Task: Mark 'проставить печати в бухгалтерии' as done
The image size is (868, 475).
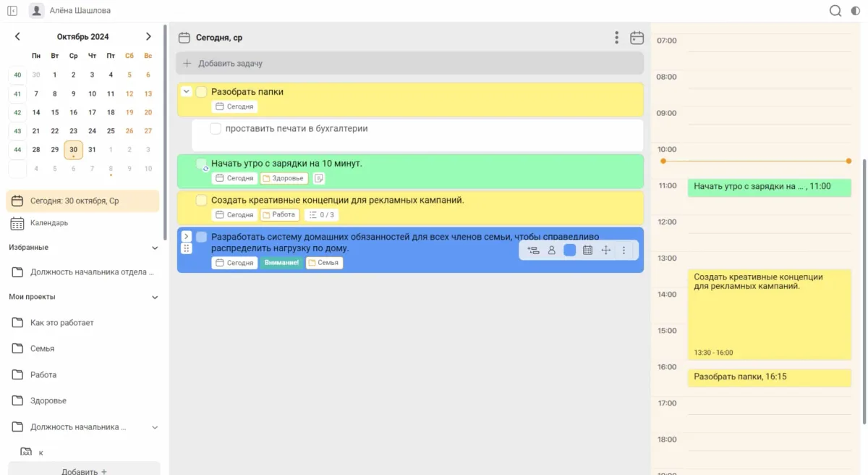Action: [x=215, y=129]
